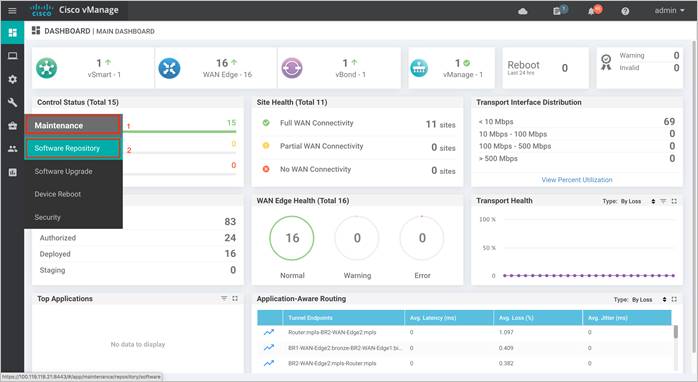Image resolution: width=698 pixels, height=382 pixels.
Task: Click the cloud icon in top bar
Action: click(x=523, y=11)
